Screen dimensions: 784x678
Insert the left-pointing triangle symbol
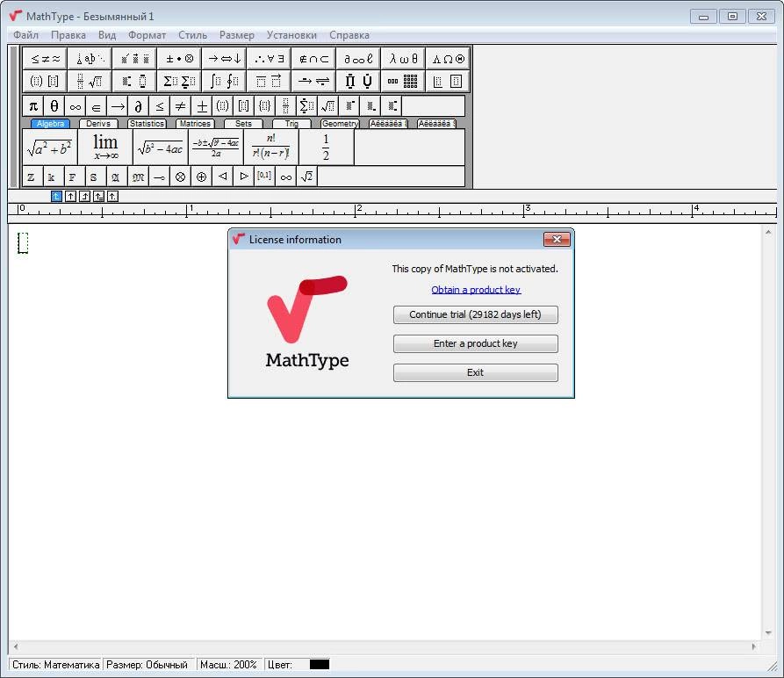[x=222, y=177]
